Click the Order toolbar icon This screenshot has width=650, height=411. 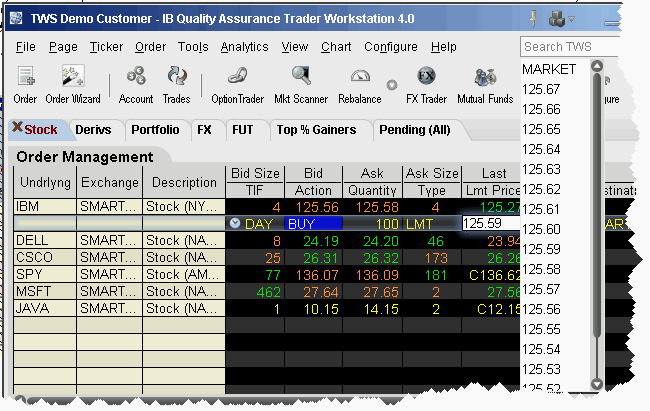pos(26,85)
